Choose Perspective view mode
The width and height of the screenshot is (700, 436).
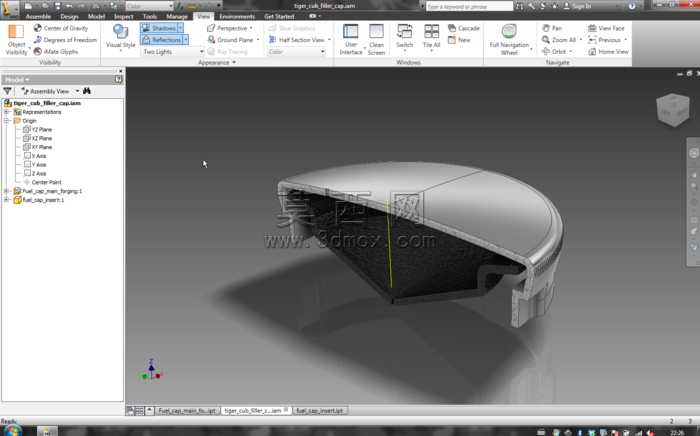point(229,28)
